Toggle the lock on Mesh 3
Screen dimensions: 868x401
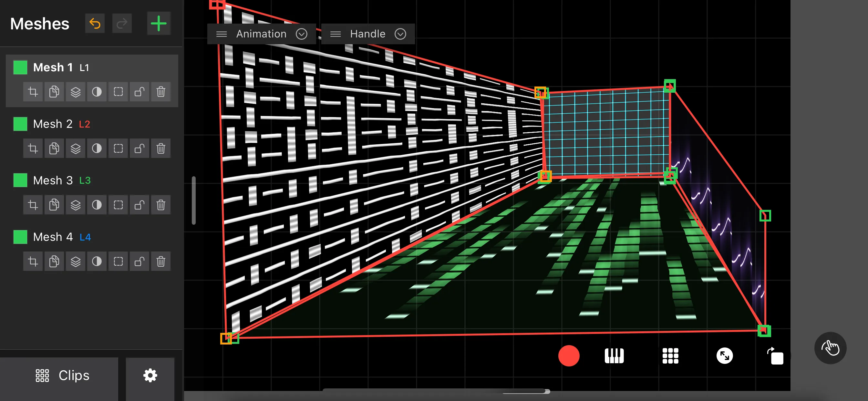point(139,205)
